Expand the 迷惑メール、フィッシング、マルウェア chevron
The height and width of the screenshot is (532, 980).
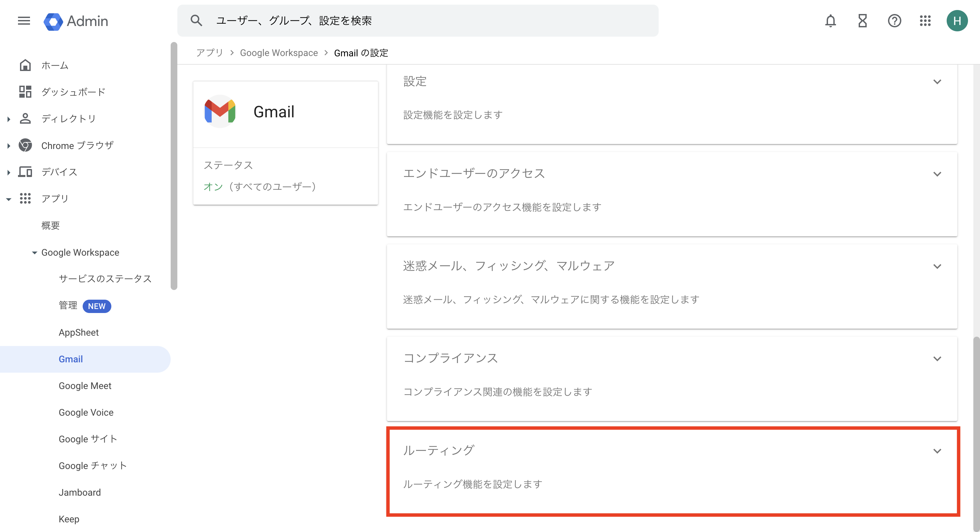click(x=937, y=266)
